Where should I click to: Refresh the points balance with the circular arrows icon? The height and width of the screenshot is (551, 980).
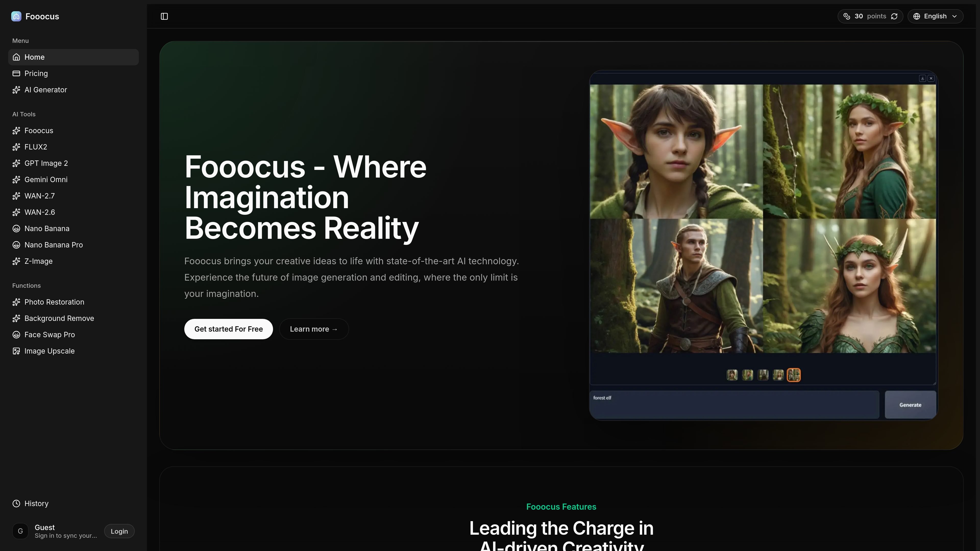click(x=895, y=16)
